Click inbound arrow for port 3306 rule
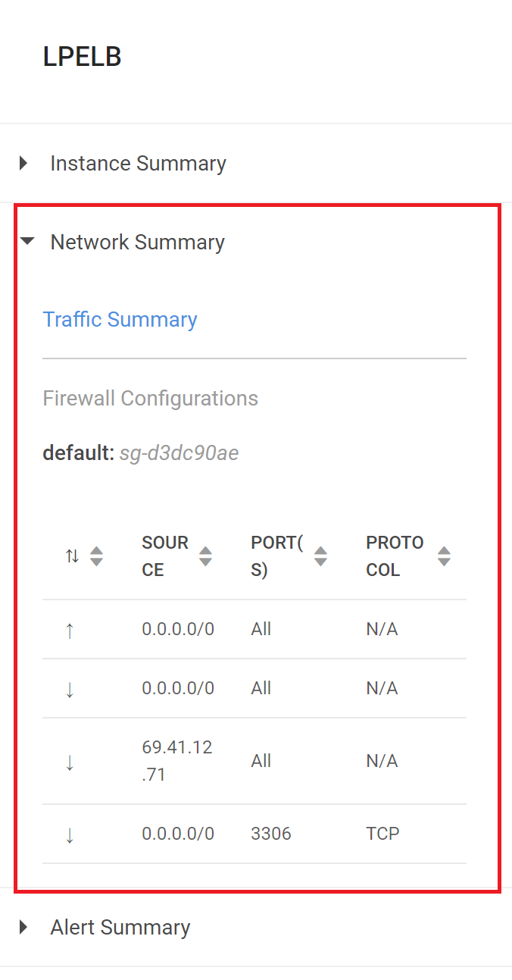Image resolution: width=512 pixels, height=980 pixels. click(x=70, y=834)
